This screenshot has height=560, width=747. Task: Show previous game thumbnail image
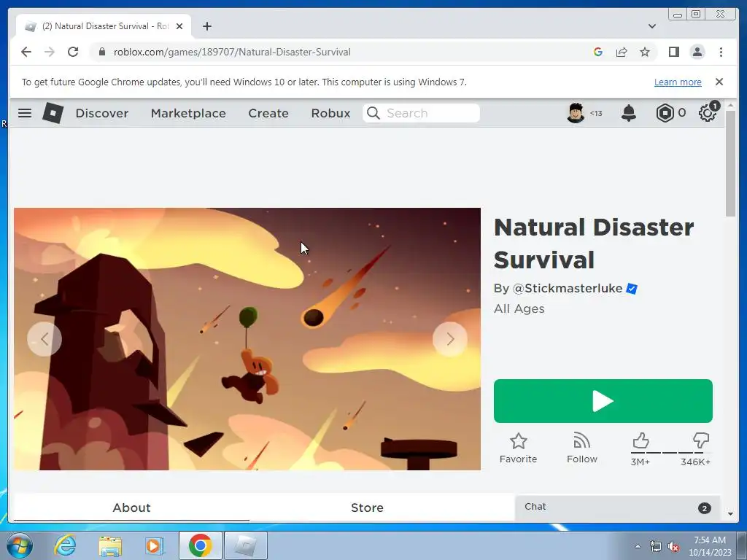click(x=44, y=339)
